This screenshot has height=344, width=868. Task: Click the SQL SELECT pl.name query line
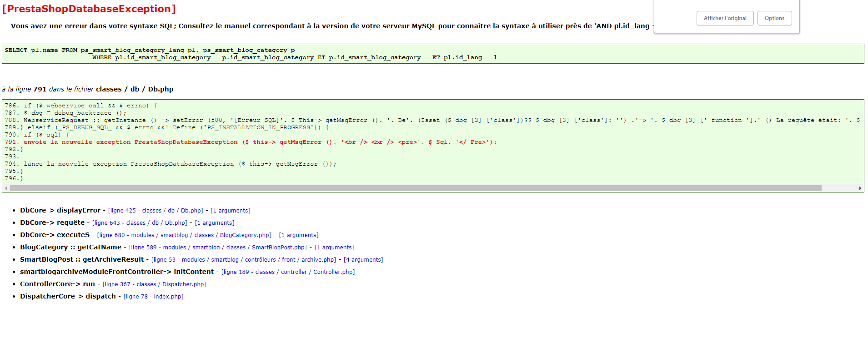tap(150, 50)
